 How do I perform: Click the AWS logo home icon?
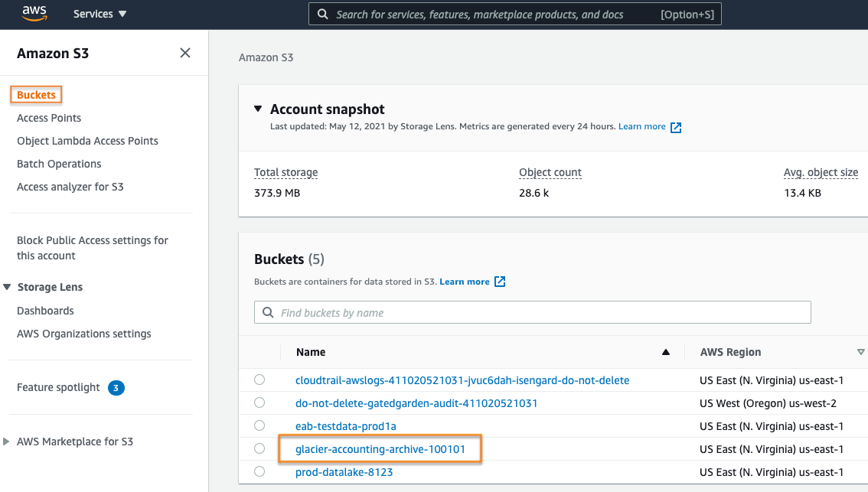click(34, 14)
